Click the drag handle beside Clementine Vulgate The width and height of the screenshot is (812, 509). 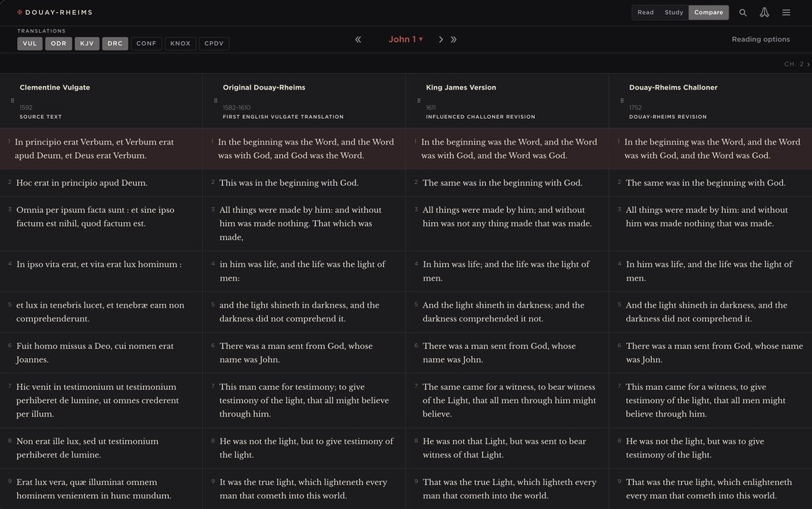(13, 100)
